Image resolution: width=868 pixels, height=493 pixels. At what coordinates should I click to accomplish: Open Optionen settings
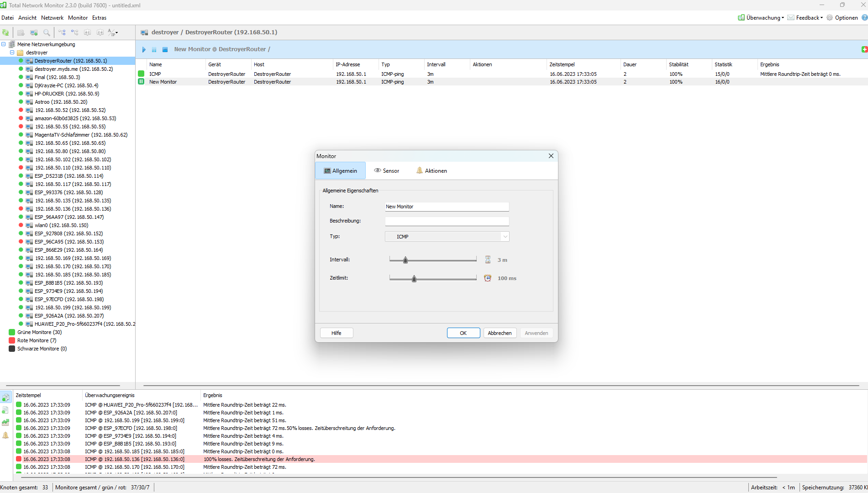click(842, 18)
